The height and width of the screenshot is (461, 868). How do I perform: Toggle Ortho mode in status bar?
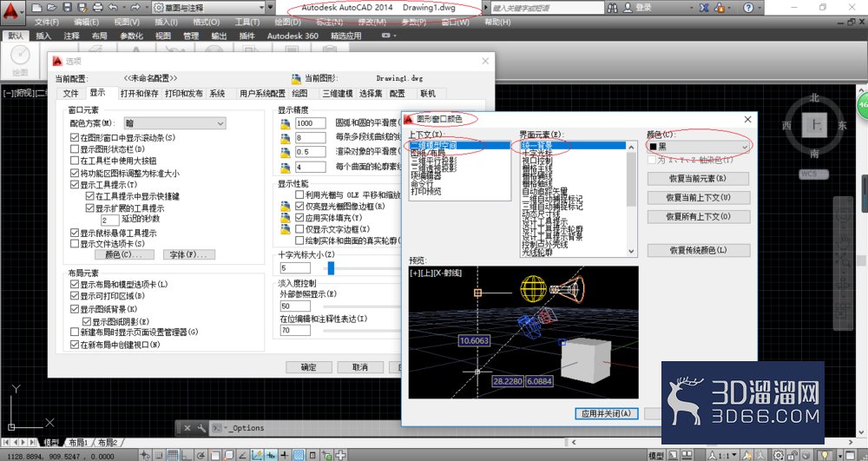point(186,456)
